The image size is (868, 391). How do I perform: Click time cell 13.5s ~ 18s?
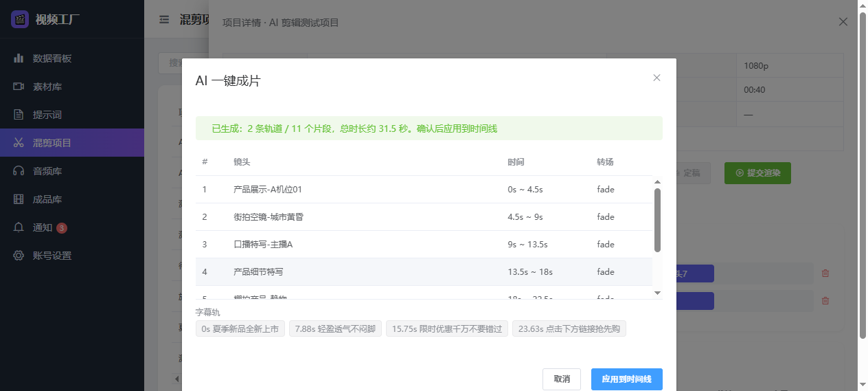pos(530,272)
